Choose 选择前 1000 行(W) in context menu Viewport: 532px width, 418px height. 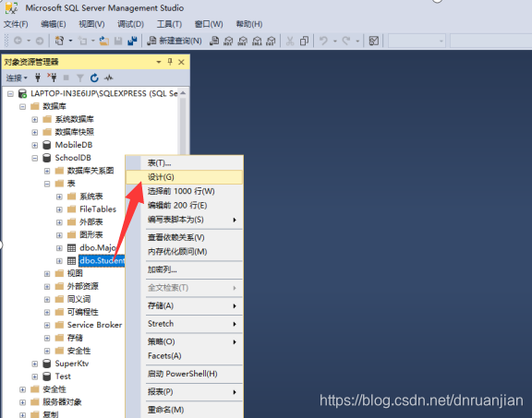click(184, 191)
